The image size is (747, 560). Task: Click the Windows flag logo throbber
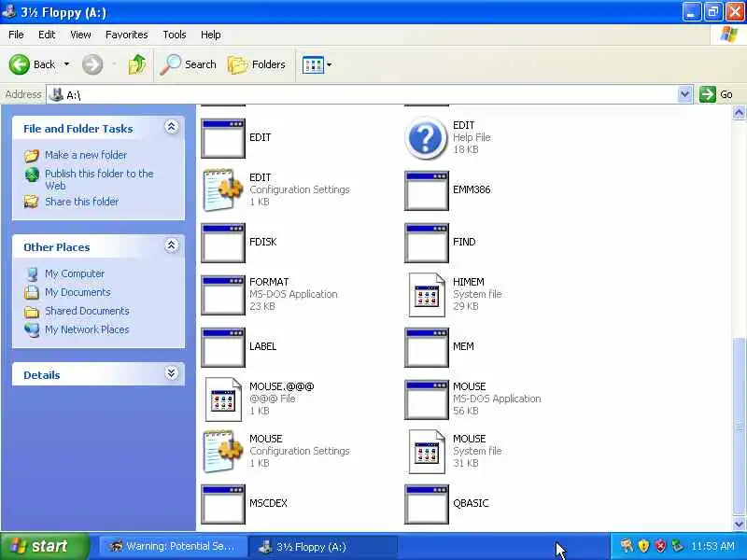point(728,35)
